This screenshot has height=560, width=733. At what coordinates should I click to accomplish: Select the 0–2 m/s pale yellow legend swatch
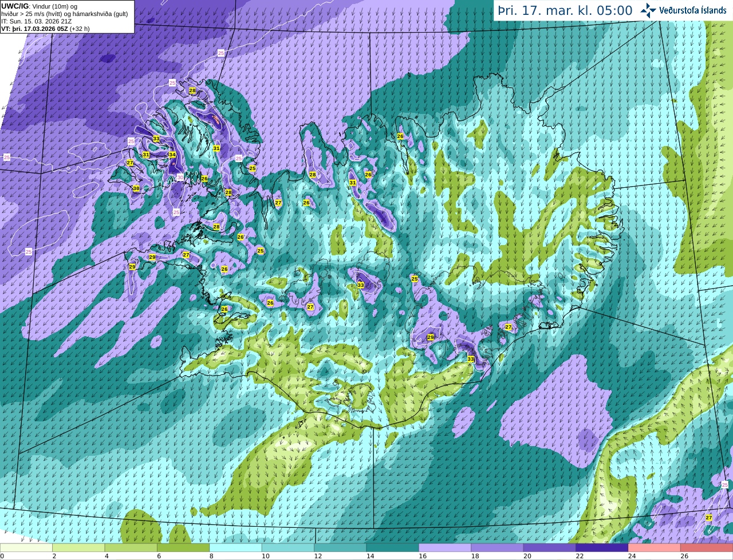click(x=26, y=547)
